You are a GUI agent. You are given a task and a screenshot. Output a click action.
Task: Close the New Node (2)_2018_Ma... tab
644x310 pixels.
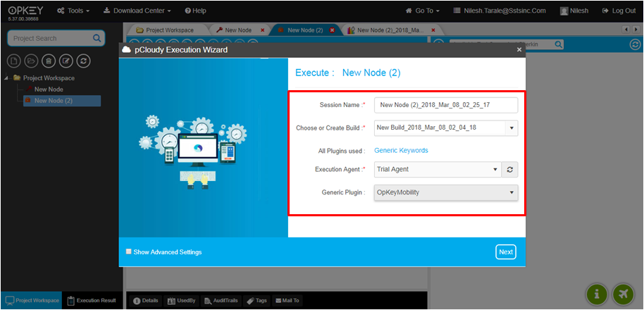tap(433, 30)
